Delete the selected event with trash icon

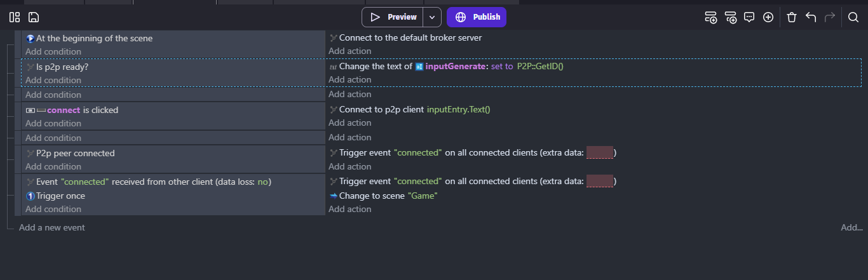(x=792, y=17)
